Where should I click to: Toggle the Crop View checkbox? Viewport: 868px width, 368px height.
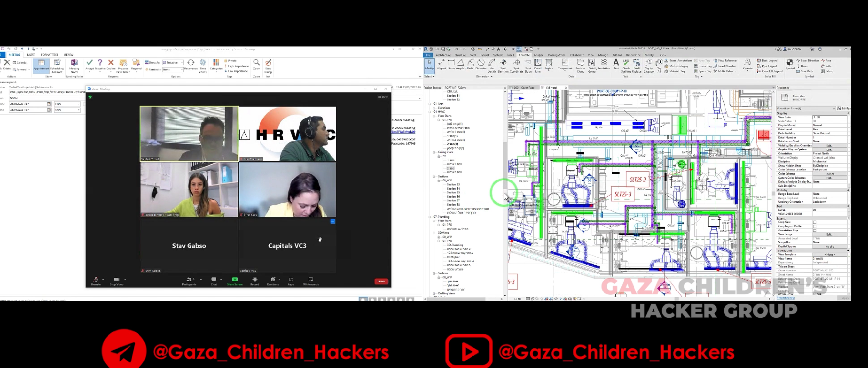814,222
